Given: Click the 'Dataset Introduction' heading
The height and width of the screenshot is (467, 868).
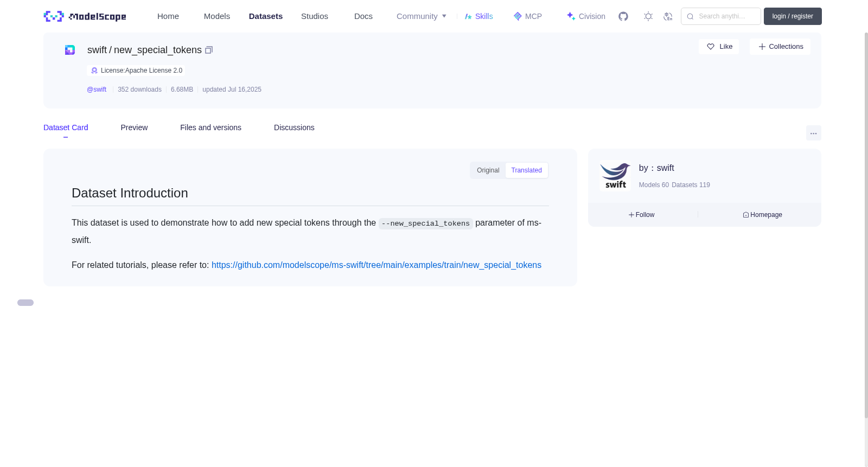Looking at the screenshot, I should (130, 193).
